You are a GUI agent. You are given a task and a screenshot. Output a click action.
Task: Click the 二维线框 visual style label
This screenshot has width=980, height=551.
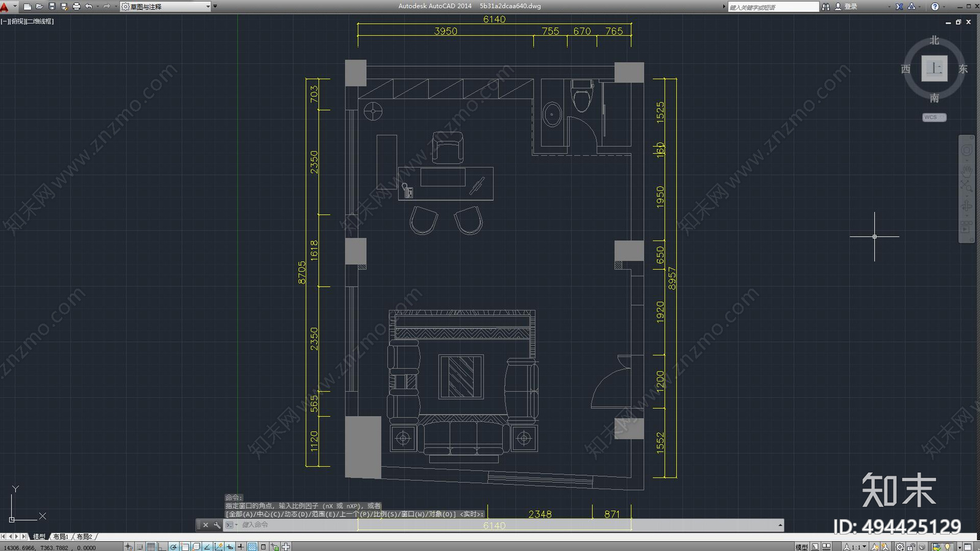39,21
